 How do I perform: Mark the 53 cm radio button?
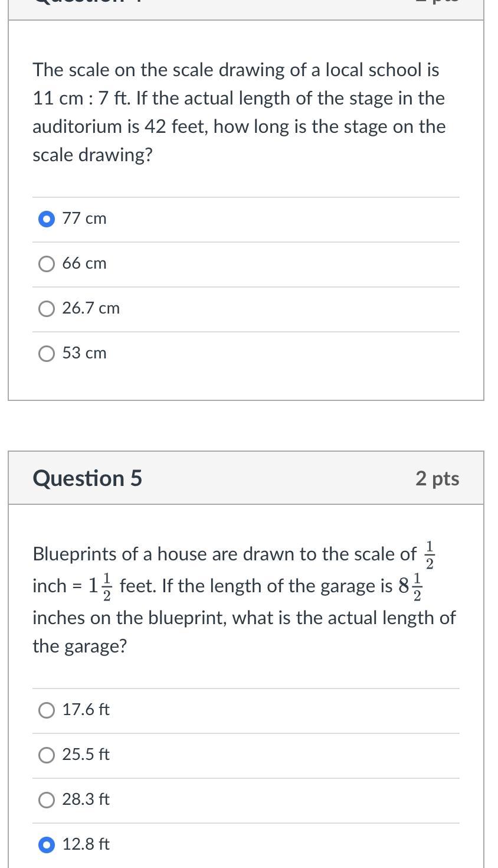tap(46, 354)
